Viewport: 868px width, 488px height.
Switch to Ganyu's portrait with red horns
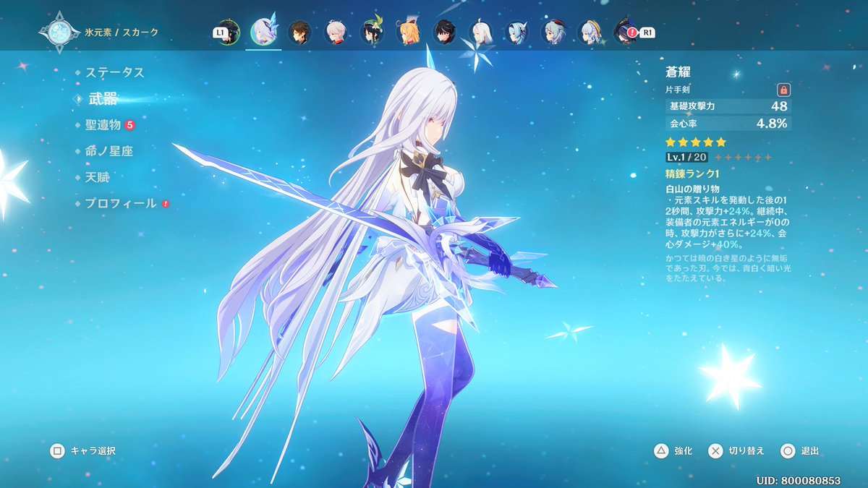(x=553, y=32)
